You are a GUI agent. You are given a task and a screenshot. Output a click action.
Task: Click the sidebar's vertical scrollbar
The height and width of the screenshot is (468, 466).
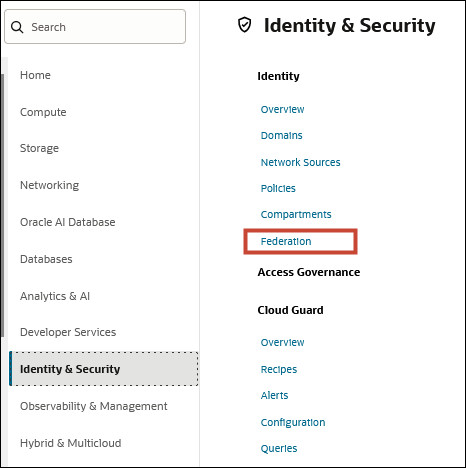tap(3, 205)
